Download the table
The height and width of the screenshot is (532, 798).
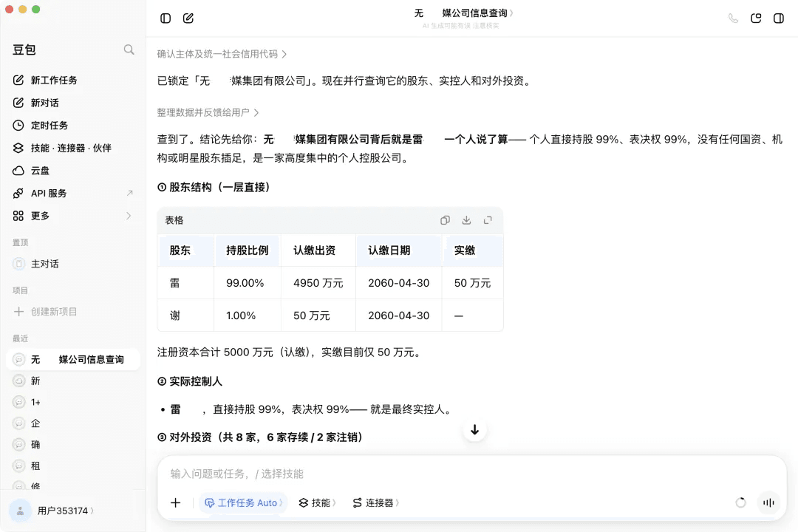pos(466,220)
